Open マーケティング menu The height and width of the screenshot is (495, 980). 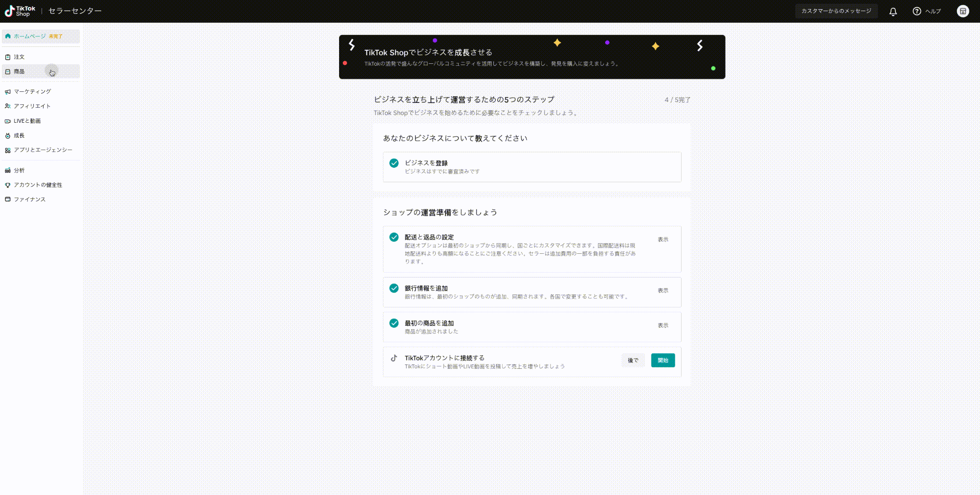coord(41,91)
